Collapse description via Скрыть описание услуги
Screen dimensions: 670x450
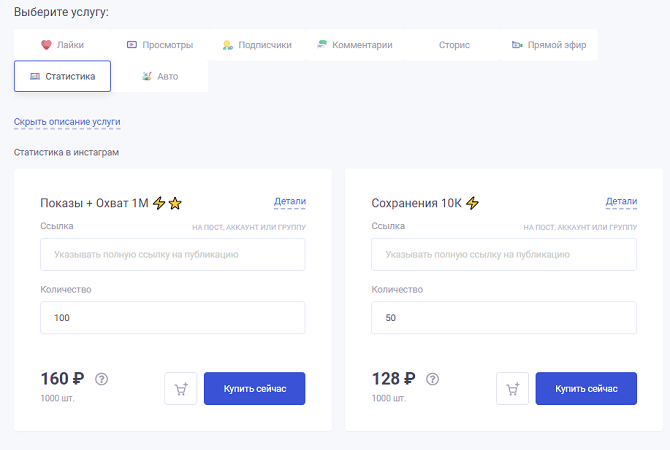[x=67, y=122]
